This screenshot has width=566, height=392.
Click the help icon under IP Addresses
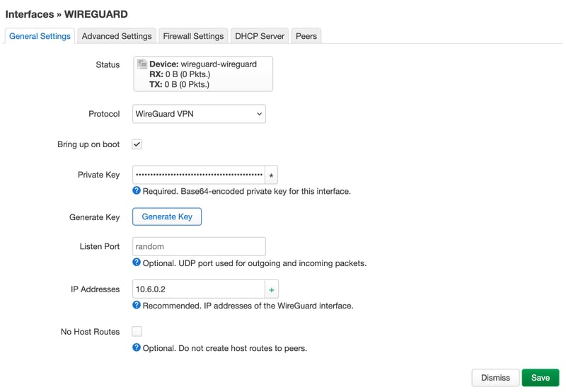click(137, 306)
